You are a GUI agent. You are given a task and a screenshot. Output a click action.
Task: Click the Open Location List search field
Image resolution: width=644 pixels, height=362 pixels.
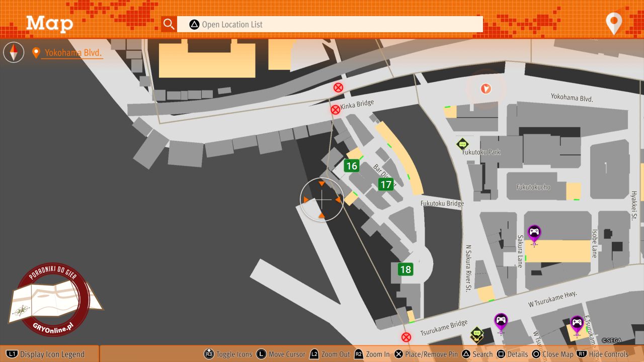330,24
